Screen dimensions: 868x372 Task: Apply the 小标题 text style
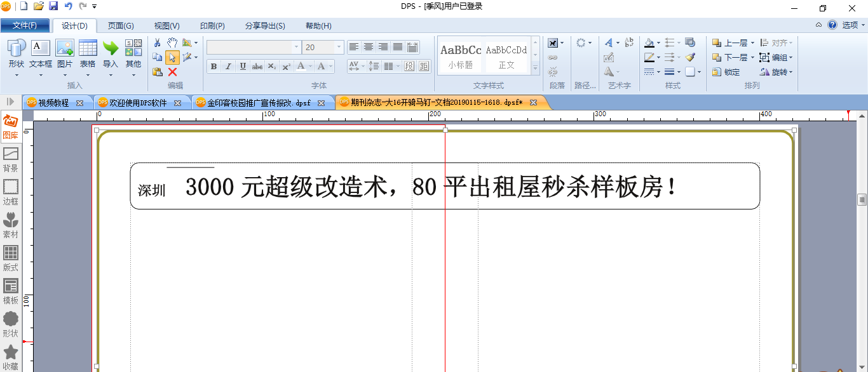tap(461, 56)
